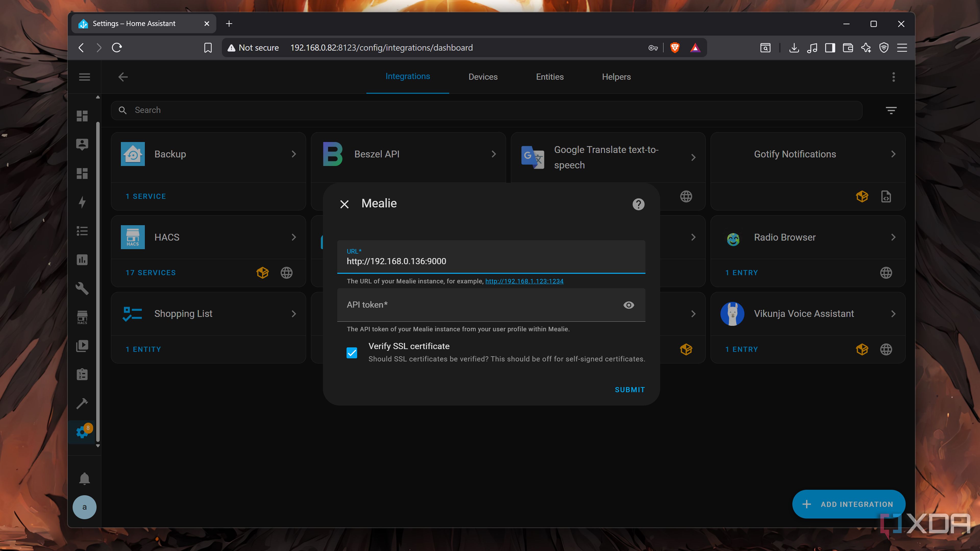The height and width of the screenshot is (551, 980).
Task: Open the integrations filter icon
Action: coord(891,110)
